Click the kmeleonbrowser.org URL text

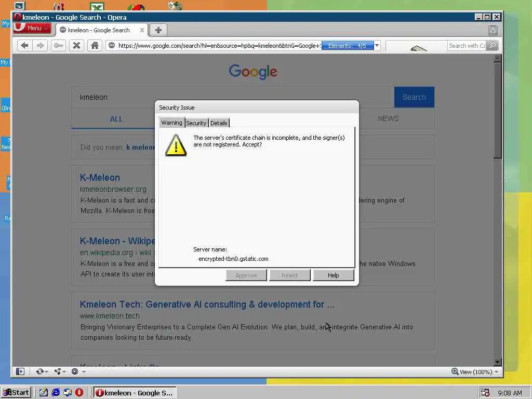113,189
